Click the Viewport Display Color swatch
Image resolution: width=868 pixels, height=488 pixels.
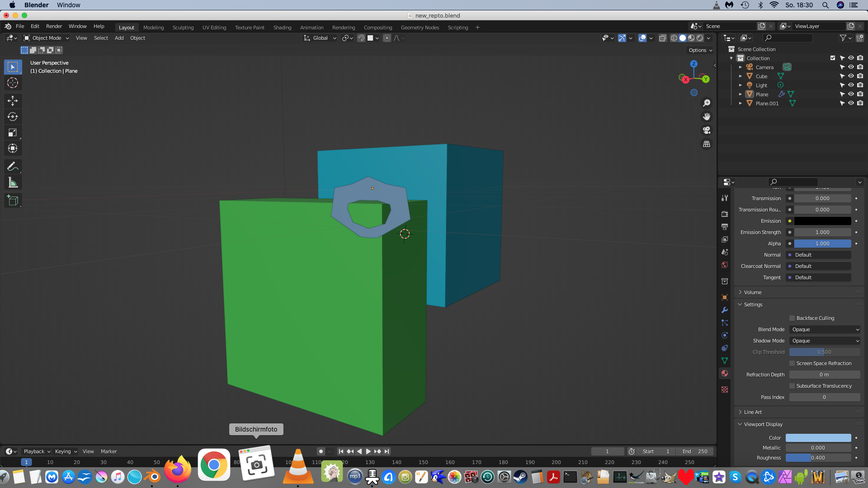(818, 438)
